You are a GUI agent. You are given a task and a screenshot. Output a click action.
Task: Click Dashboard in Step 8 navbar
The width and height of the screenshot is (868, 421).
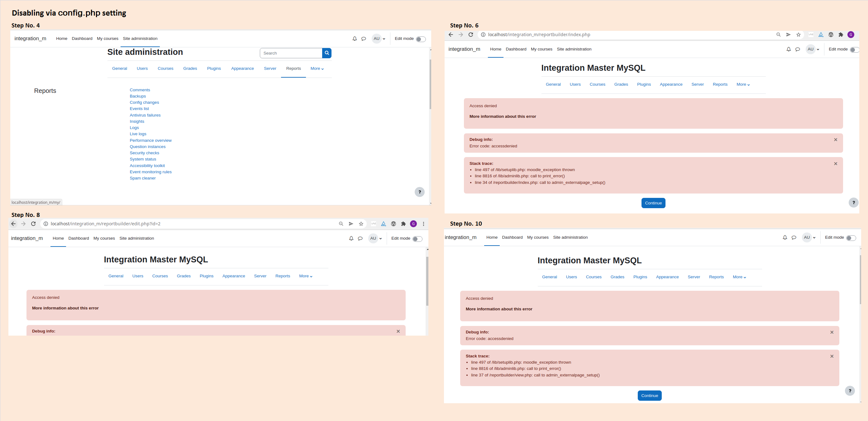click(79, 238)
